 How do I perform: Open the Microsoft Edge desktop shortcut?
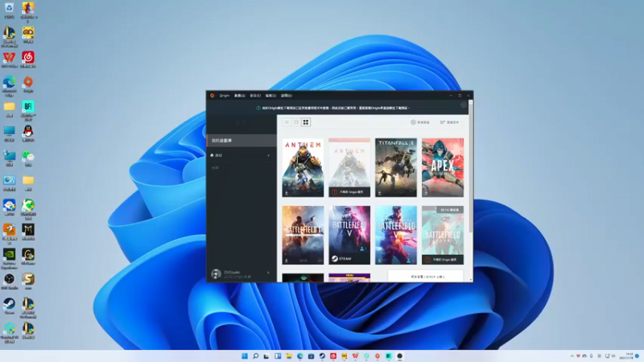[x=9, y=86]
